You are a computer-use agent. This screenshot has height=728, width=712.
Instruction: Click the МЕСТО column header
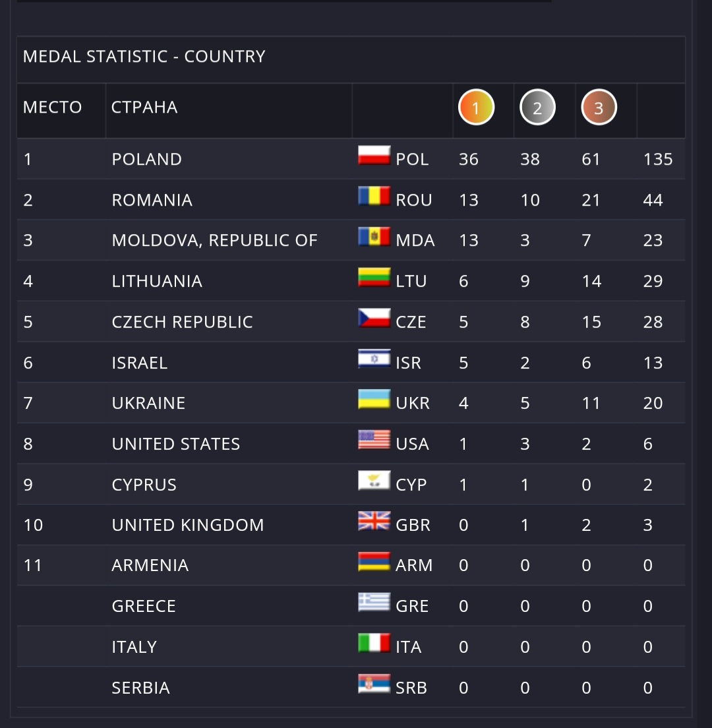click(x=53, y=107)
